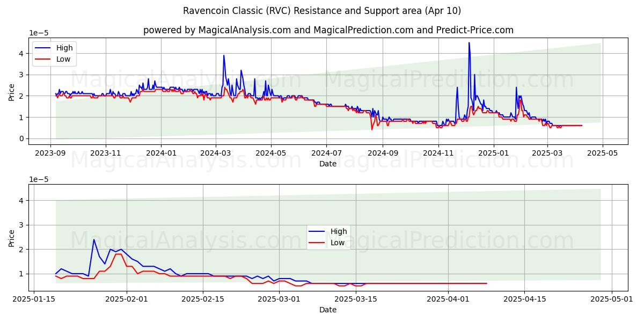The image size is (644, 322).
Task: Click the red Low dip near August 2024
Action: (x=371, y=129)
